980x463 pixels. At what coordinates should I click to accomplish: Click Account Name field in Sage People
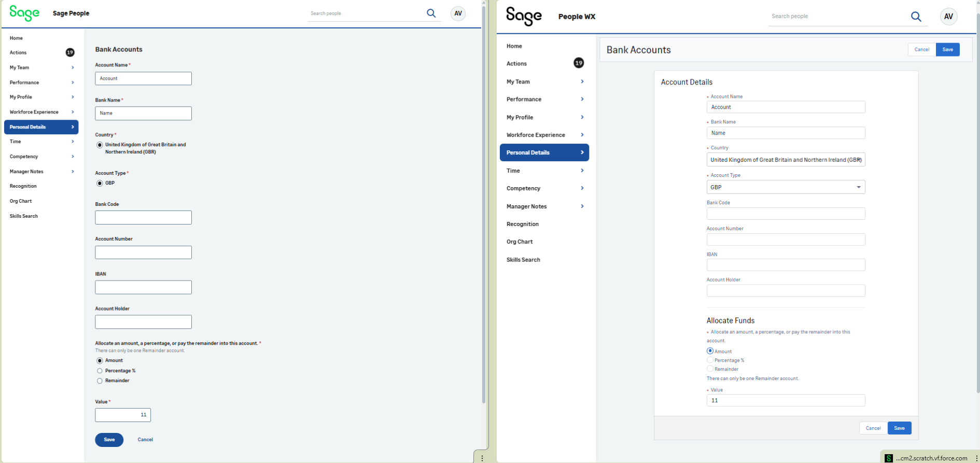click(143, 79)
